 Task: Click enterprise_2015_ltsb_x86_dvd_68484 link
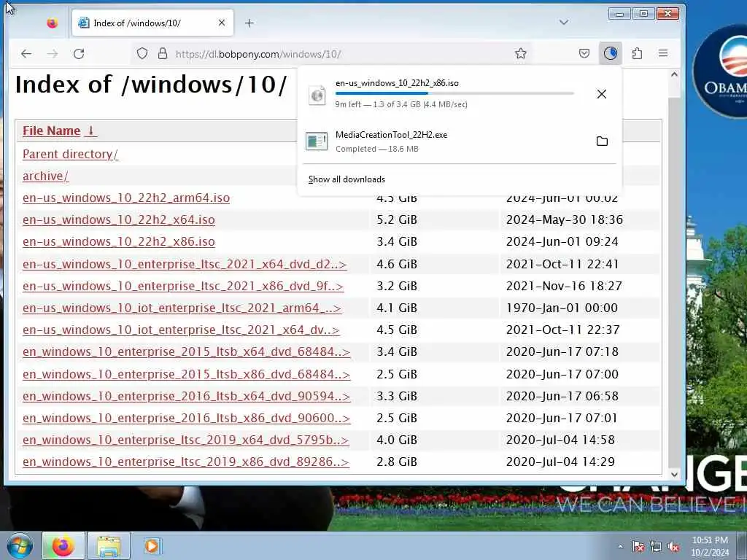pos(186,374)
